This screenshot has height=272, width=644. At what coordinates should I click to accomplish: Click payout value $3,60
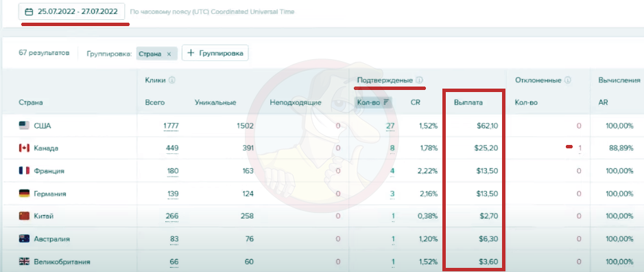488,261
